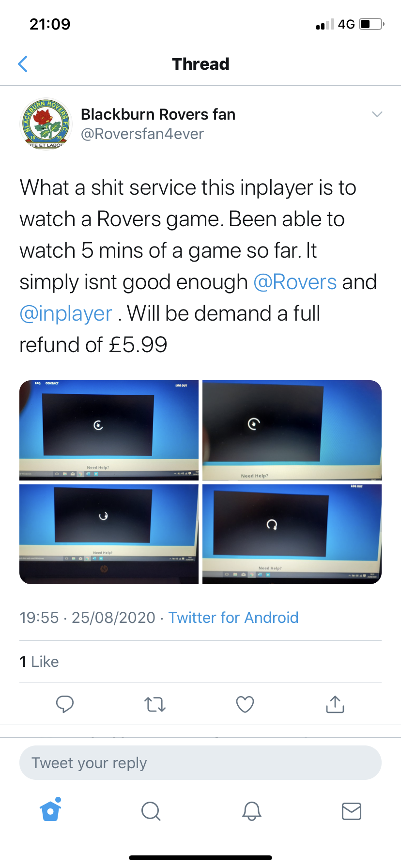Open the @inplayer mention link

coord(66,313)
